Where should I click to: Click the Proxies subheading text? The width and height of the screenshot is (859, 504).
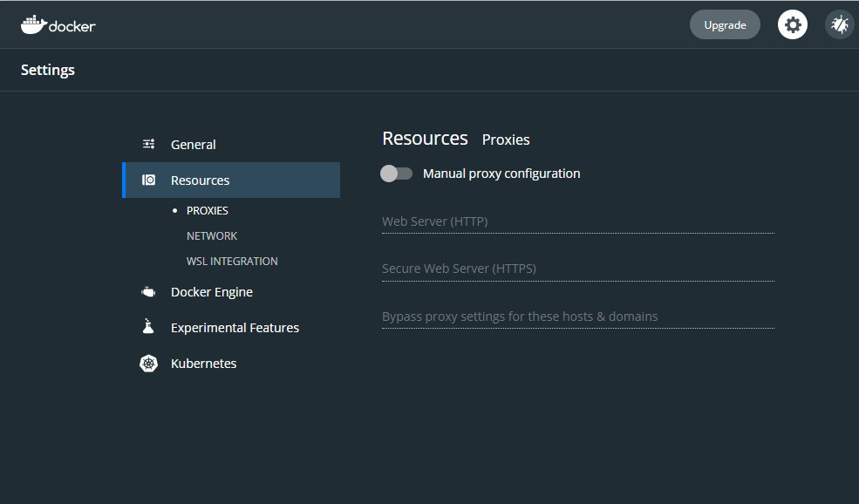pos(506,140)
